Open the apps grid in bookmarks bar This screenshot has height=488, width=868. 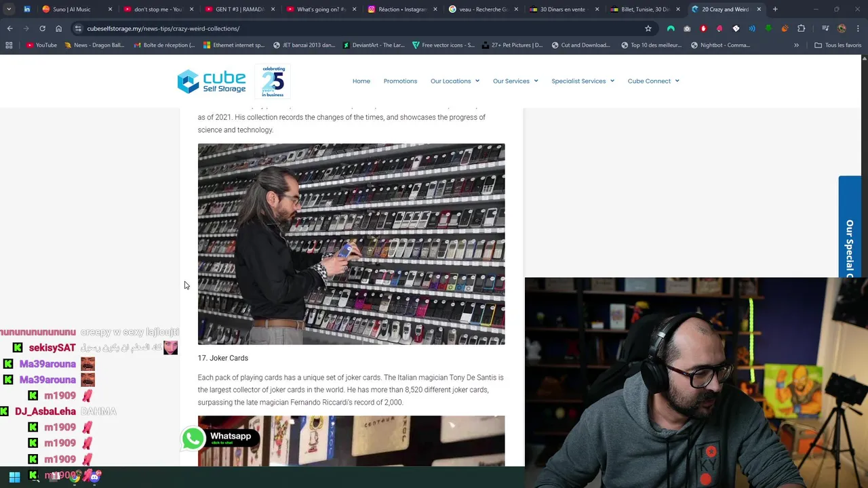[9, 45]
